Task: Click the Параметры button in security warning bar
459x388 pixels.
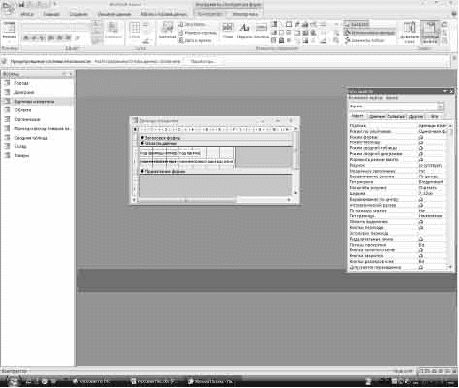Action: coord(203,61)
